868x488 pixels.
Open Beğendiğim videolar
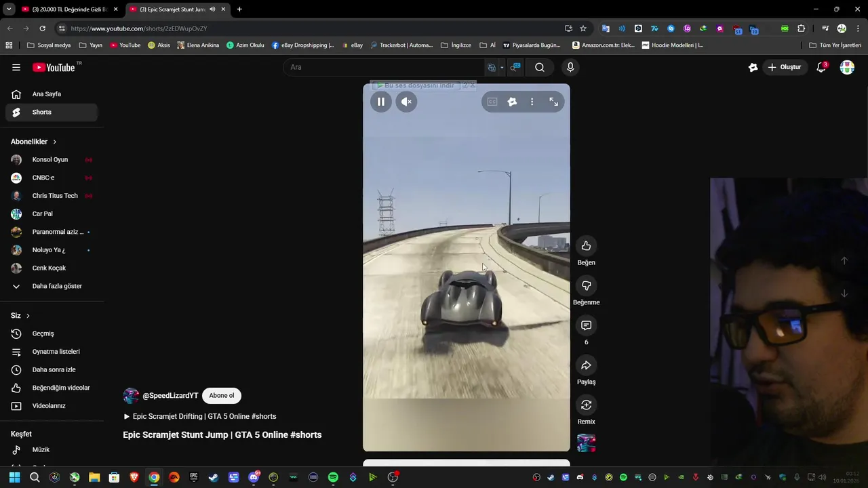pyautogui.click(x=52, y=388)
